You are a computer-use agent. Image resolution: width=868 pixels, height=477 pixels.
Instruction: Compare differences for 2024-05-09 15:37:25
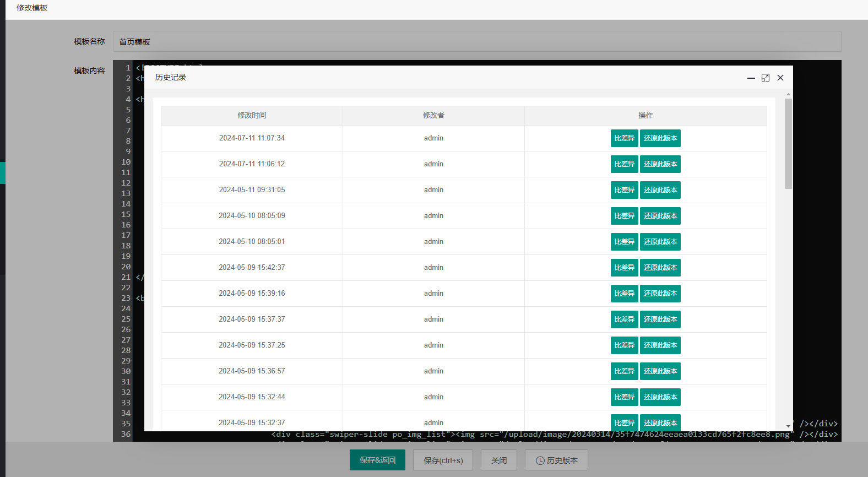[625, 345]
